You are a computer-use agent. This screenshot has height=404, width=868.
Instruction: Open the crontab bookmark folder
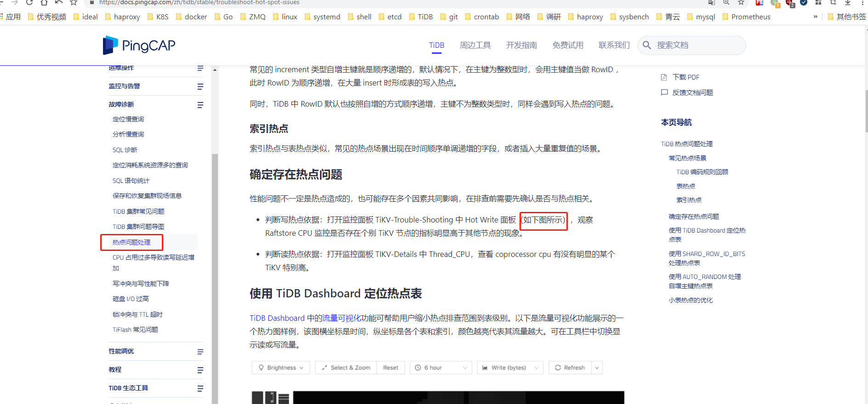click(x=482, y=17)
